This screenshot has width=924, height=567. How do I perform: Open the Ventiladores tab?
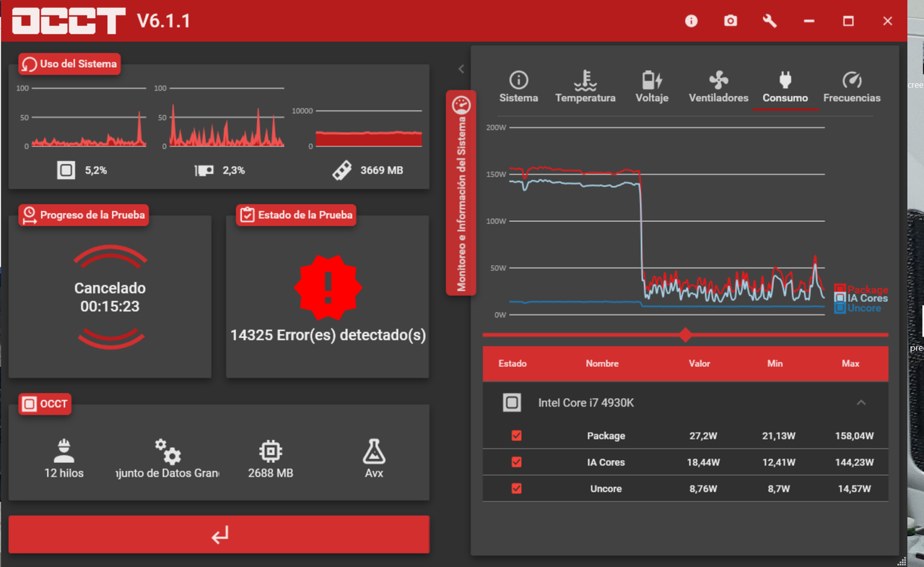[718, 87]
